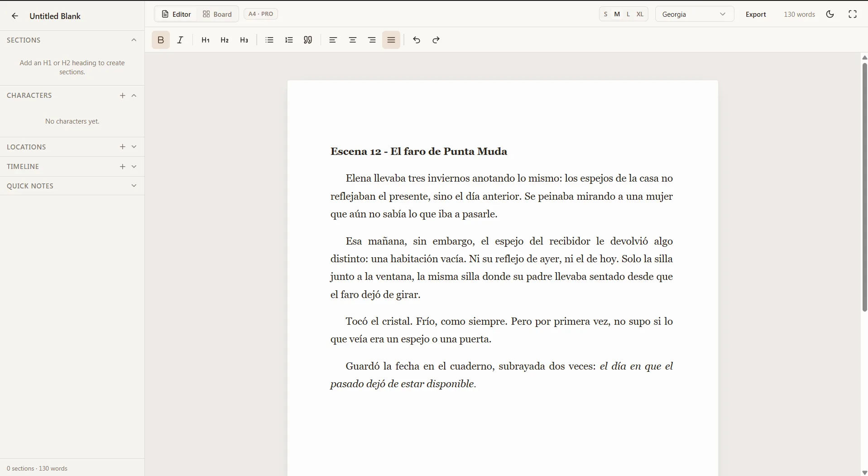Align text to the left
Image resolution: width=868 pixels, height=476 pixels.
tap(333, 40)
